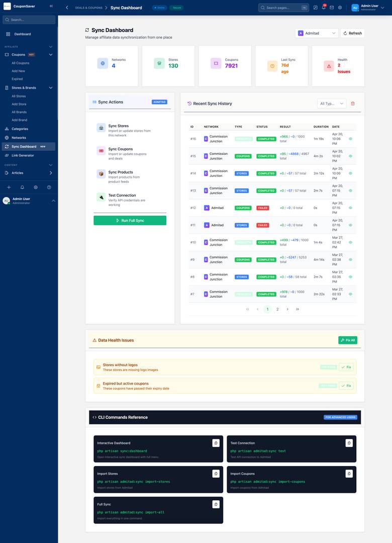Image resolution: width=392 pixels, height=543 pixels.
Task: Open the settings gear in top header
Action: pyautogui.click(x=340, y=7)
